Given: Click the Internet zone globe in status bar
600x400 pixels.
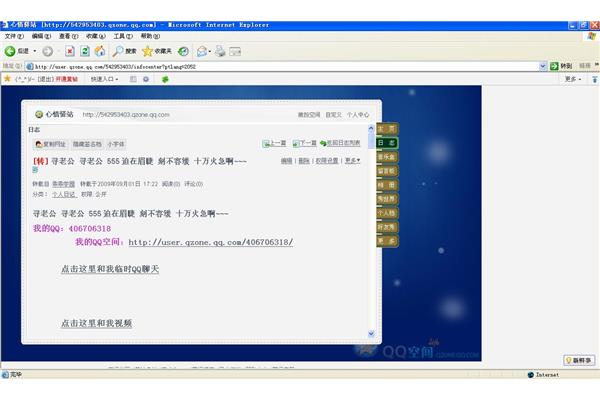Looking at the screenshot, I should point(531,375).
